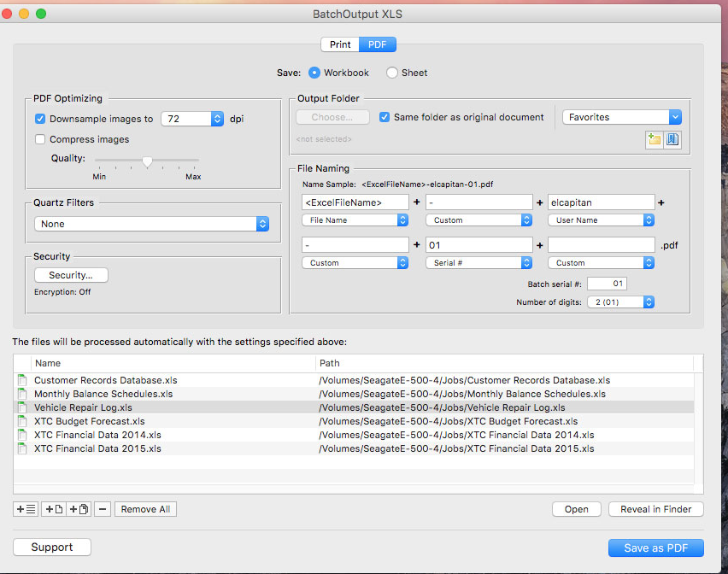Image resolution: width=728 pixels, height=574 pixels.
Task: Click the add single file icon
Action: click(x=53, y=509)
